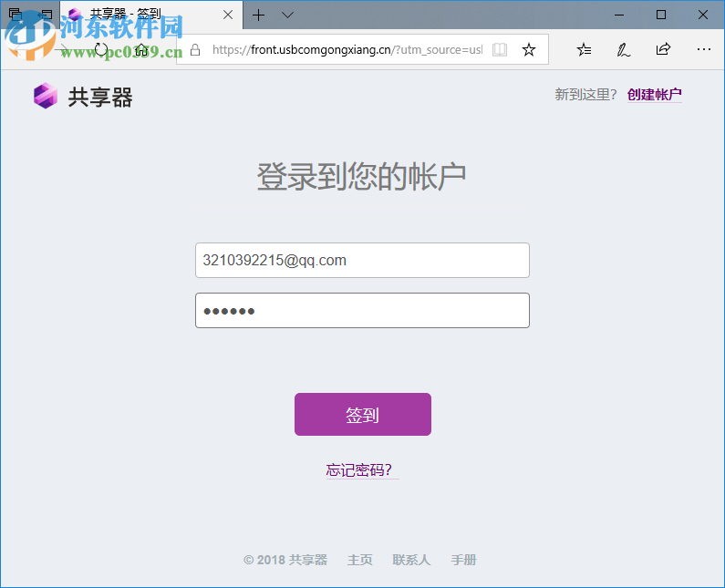Maximize the browser window
This screenshot has width=725, height=588.
[661, 15]
